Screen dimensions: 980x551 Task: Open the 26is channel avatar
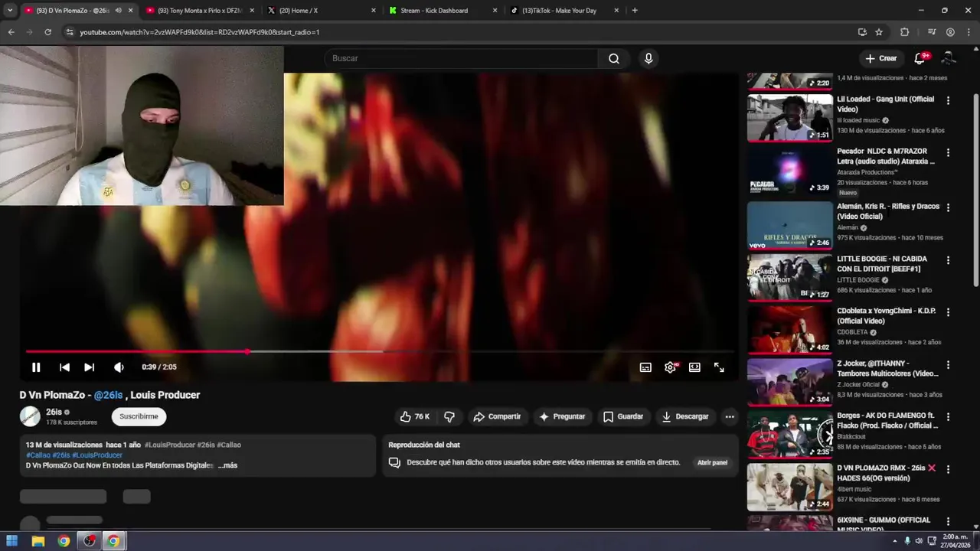tap(30, 416)
